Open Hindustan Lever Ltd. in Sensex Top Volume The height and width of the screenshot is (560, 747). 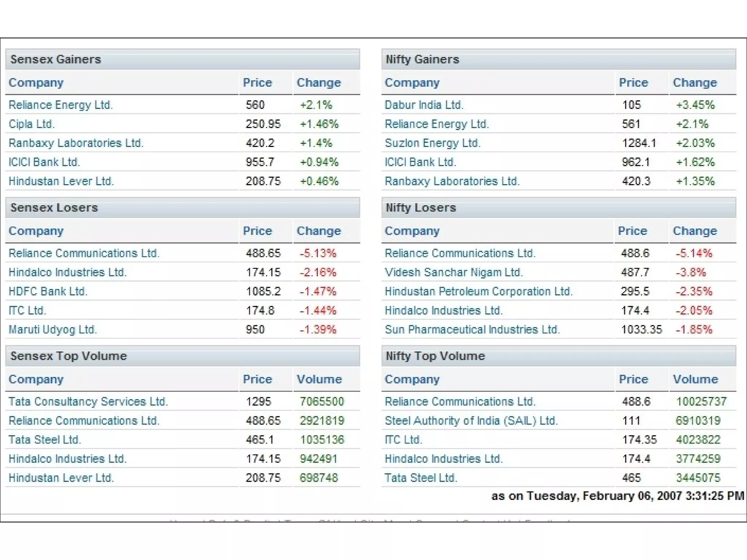pos(61,478)
